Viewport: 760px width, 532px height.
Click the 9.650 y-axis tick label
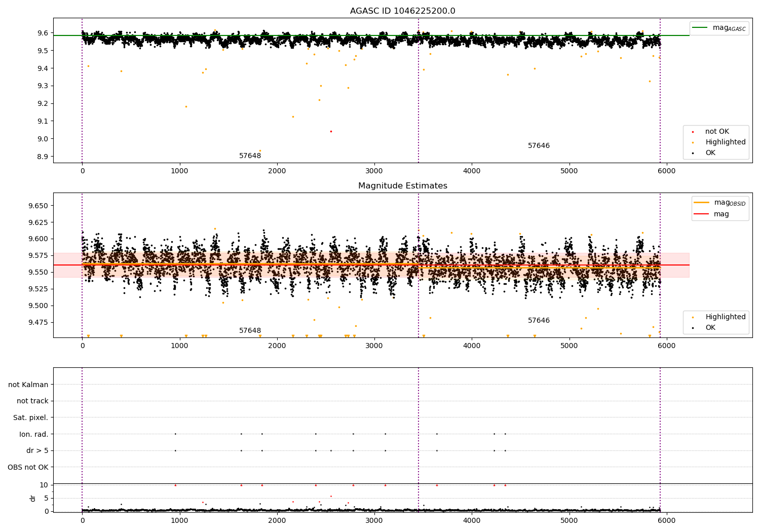[39, 206]
